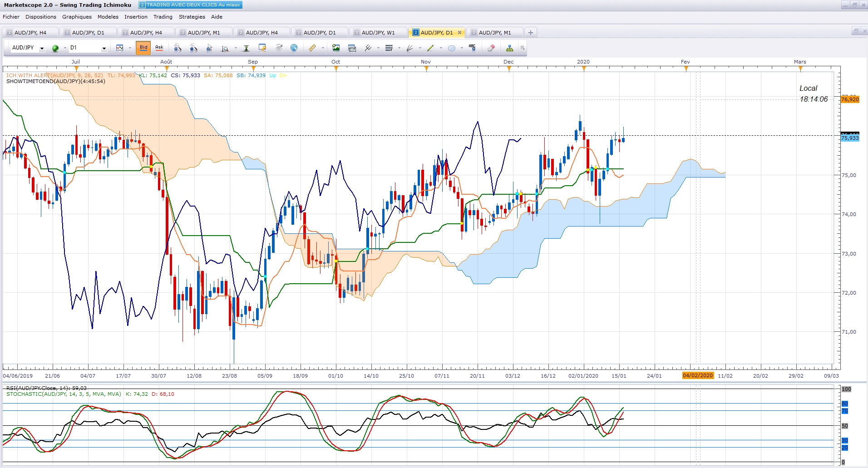Click the green connection status ball
This screenshot has height=468, width=868.
click(x=55, y=49)
